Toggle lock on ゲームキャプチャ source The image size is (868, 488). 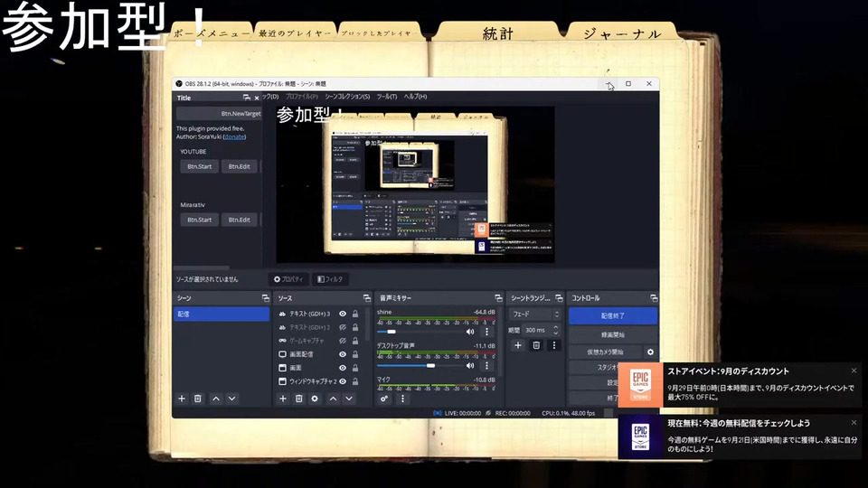[355, 341]
